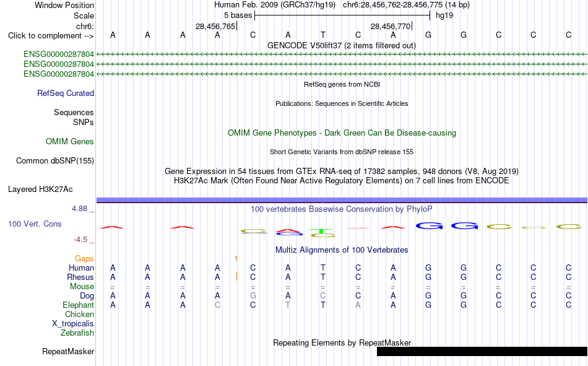This screenshot has height=366, width=588.
Task: Click the black RepeatMasker element bar
Action: click(x=482, y=351)
